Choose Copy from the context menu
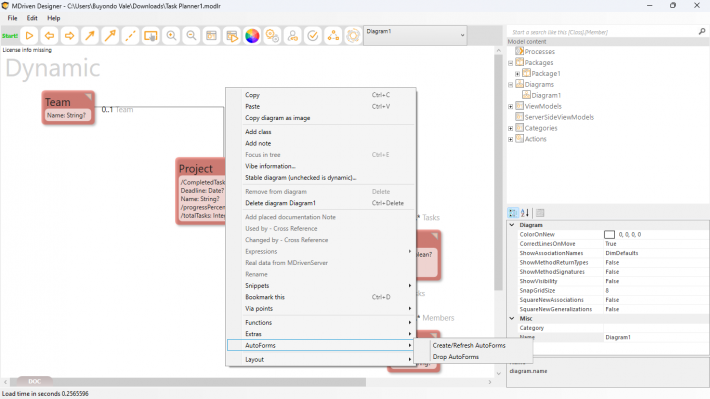Viewport: 710px width, 399px height. tap(321, 95)
